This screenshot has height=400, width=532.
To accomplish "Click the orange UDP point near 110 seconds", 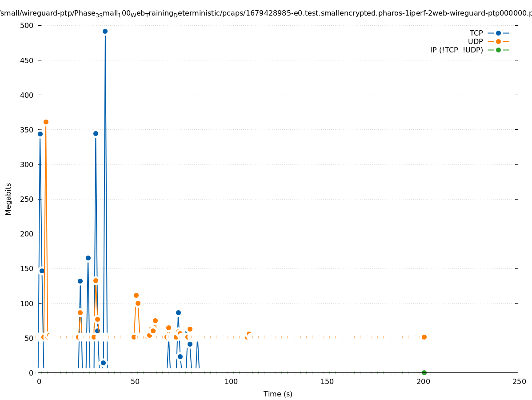I will click(x=249, y=334).
